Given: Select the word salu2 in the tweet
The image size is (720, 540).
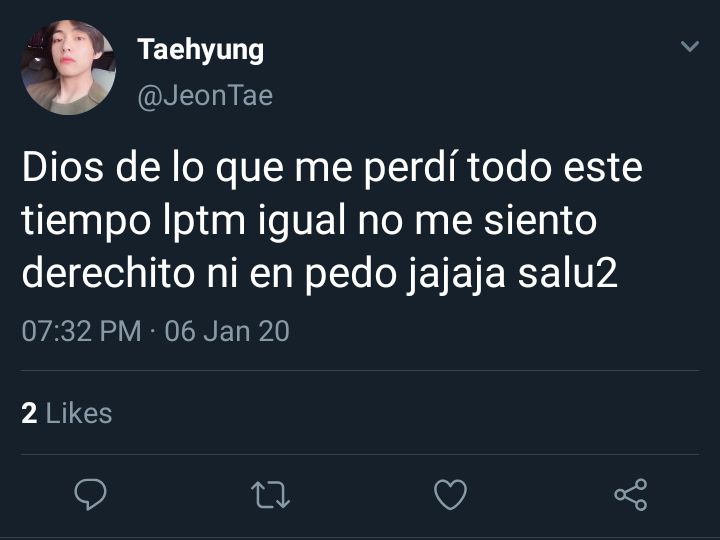Looking at the screenshot, I should coord(568,274).
